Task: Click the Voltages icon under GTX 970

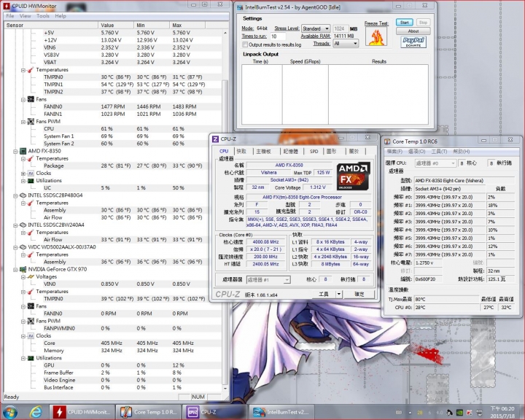Action: point(31,276)
